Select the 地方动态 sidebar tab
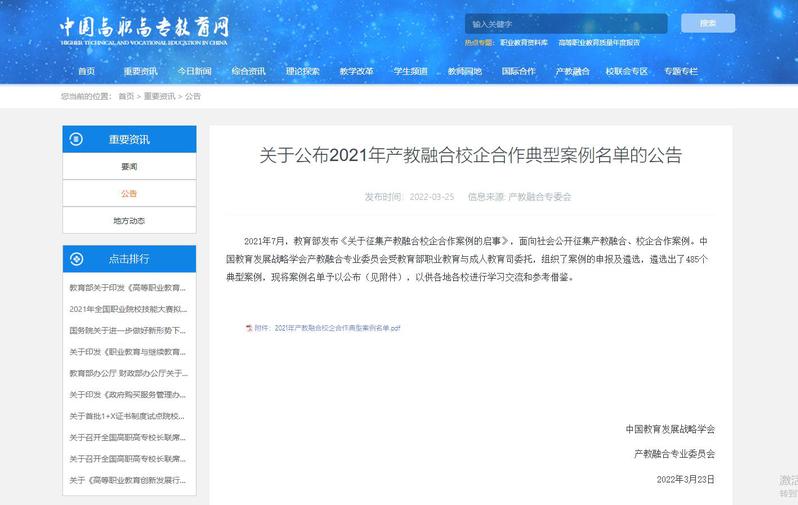 pyautogui.click(x=129, y=220)
